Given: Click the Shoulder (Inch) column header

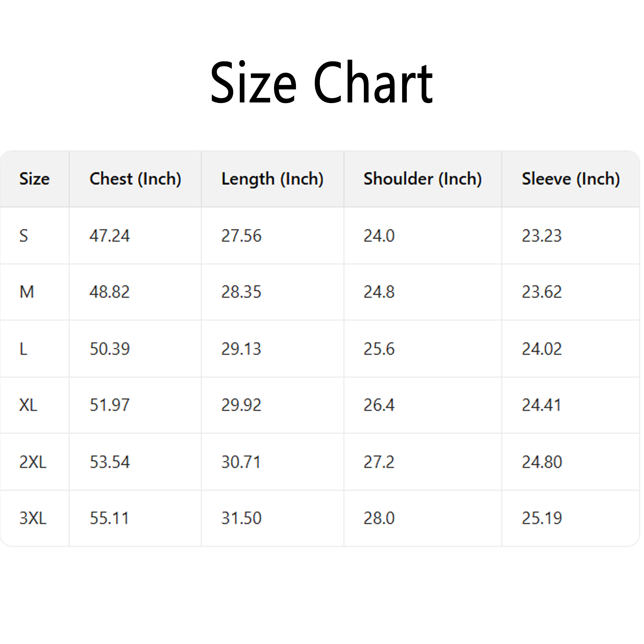Looking at the screenshot, I should pos(422,179).
